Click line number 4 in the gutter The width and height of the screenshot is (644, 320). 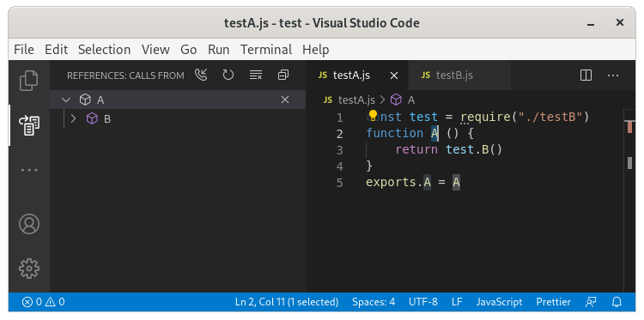339,166
